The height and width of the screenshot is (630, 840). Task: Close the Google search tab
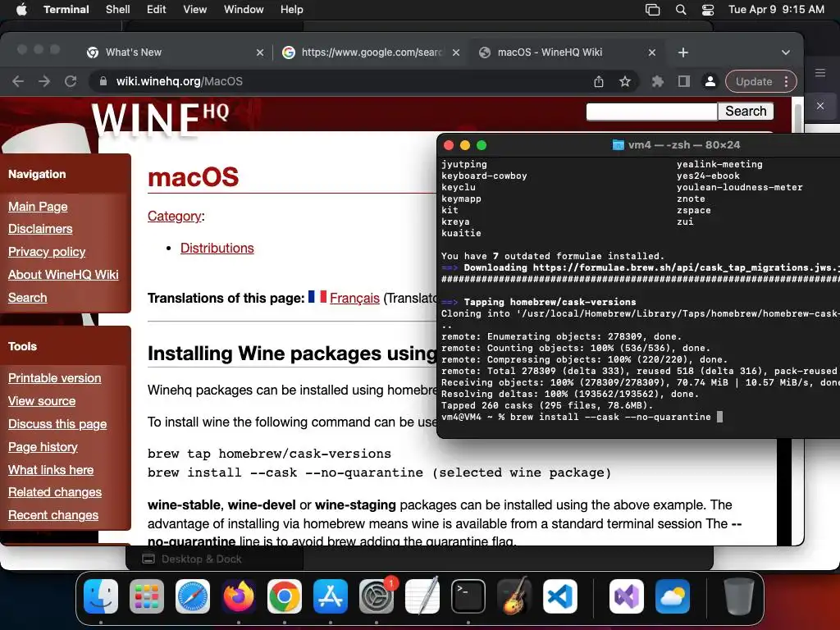pyautogui.click(x=456, y=52)
